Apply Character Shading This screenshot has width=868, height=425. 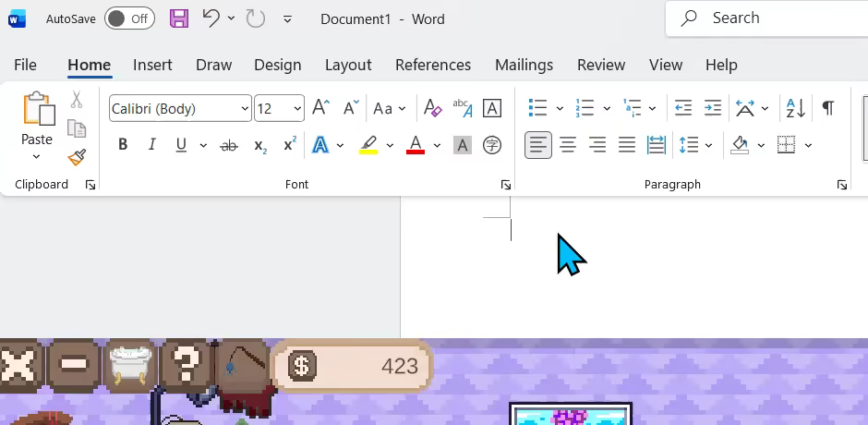[x=463, y=145]
